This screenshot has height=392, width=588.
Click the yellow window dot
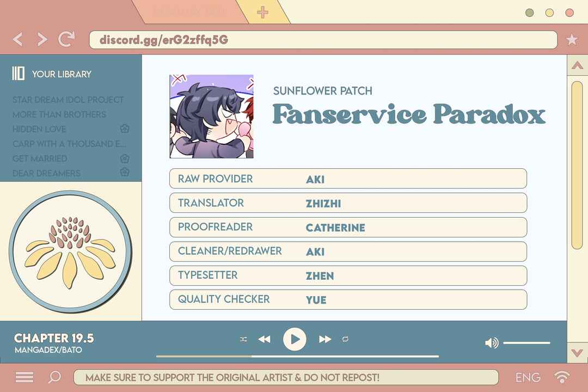coord(549,13)
